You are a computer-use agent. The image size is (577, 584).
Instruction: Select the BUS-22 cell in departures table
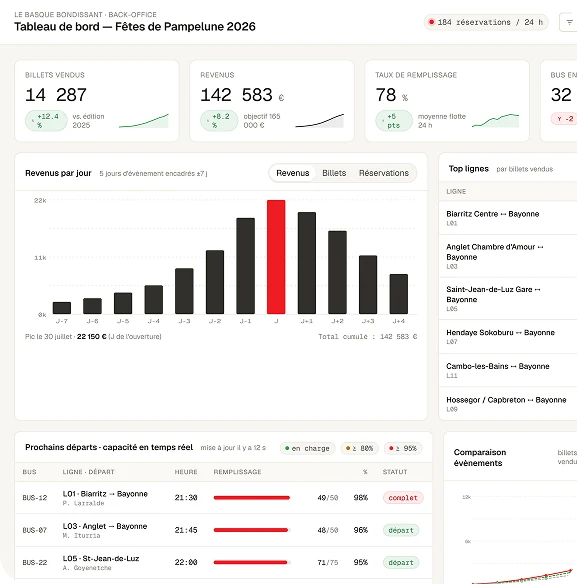coord(35,562)
